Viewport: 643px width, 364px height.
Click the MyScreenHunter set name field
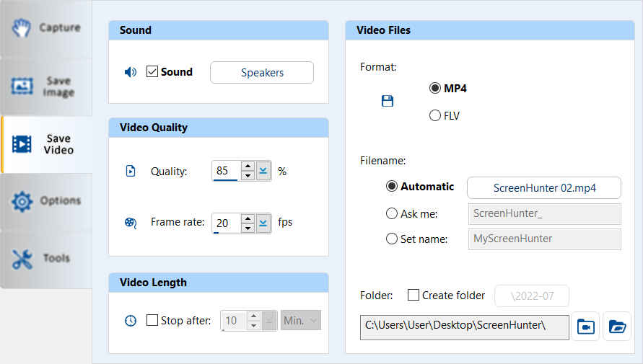pyautogui.click(x=545, y=239)
